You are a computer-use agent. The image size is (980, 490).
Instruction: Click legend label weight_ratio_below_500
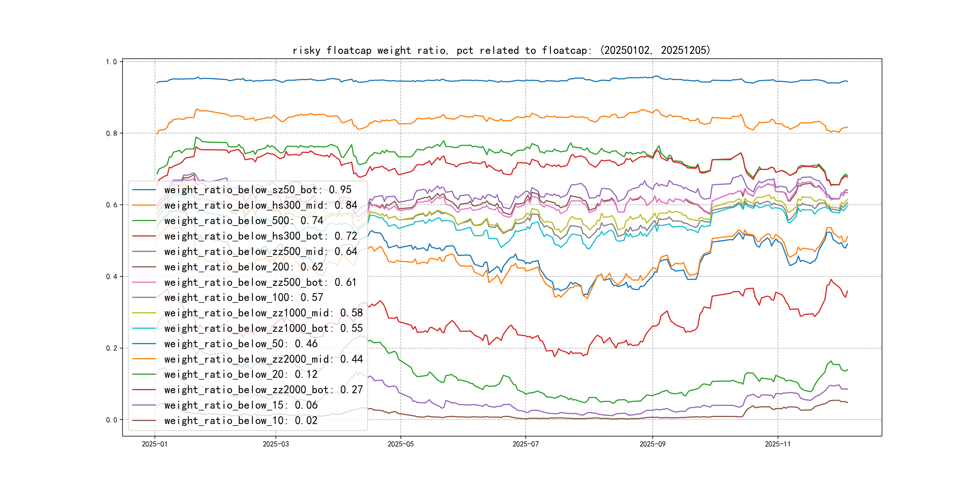(x=243, y=221)
